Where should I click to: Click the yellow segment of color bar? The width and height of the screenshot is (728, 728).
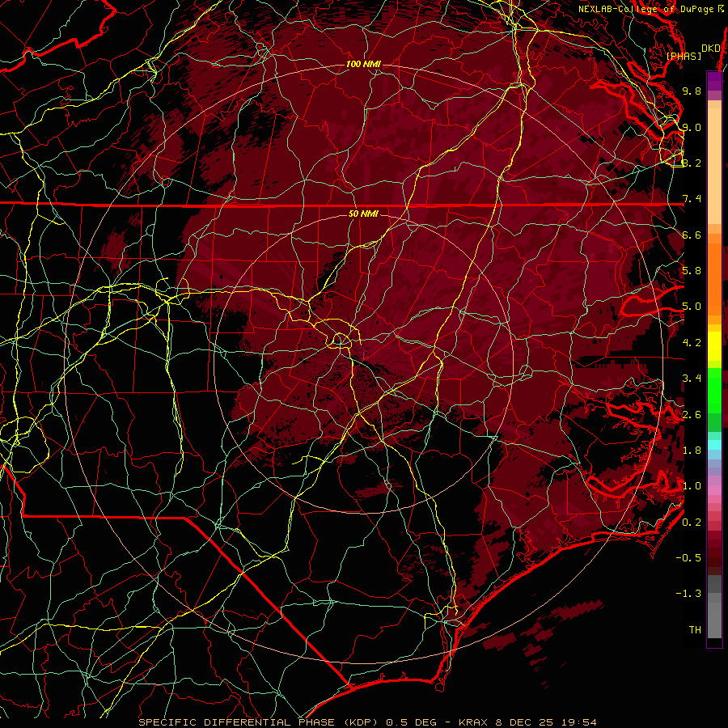[714, 346]
